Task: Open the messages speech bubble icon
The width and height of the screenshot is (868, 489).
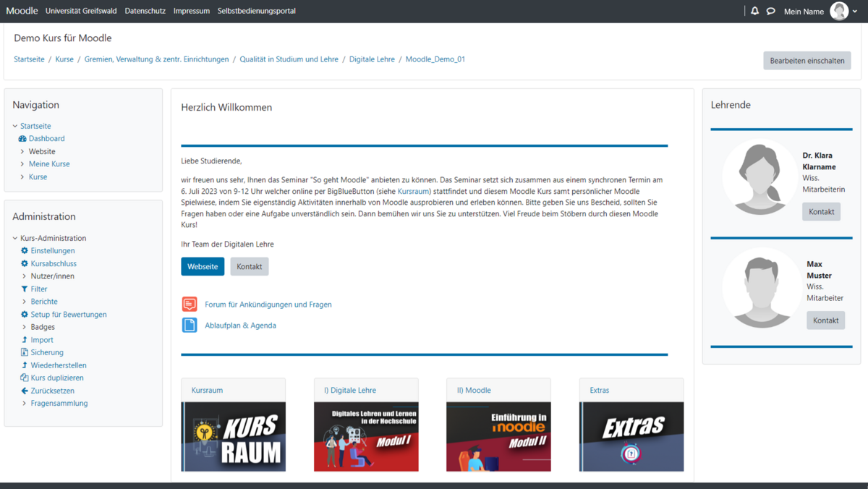Action: [771, 11]
